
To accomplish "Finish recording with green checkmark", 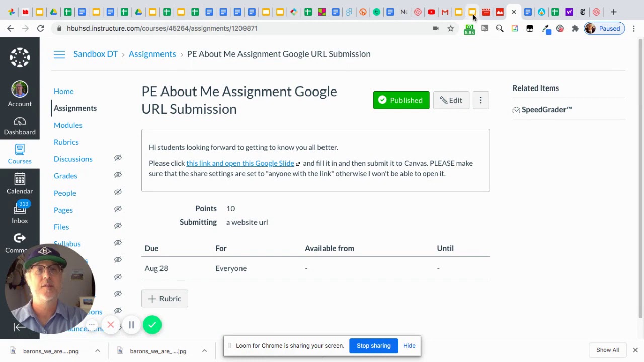I will point(152,325).
